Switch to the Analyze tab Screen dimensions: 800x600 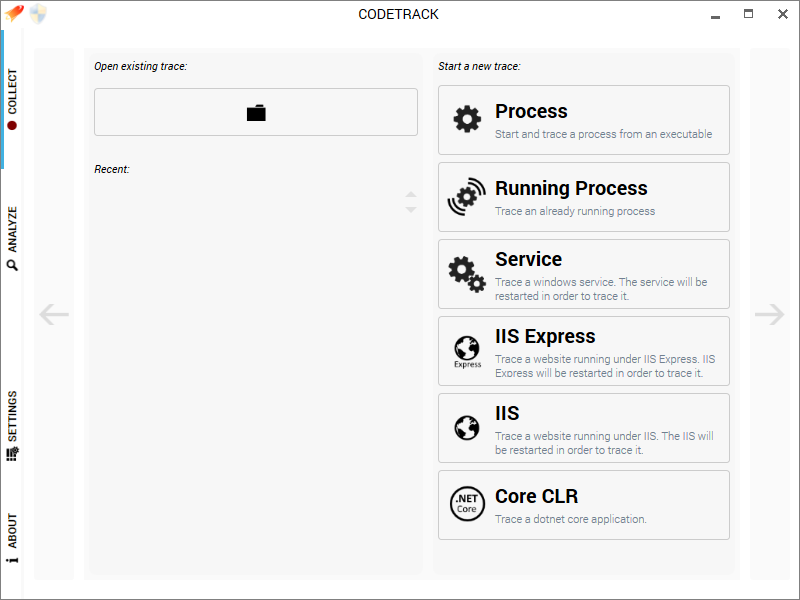pos(12,238)
